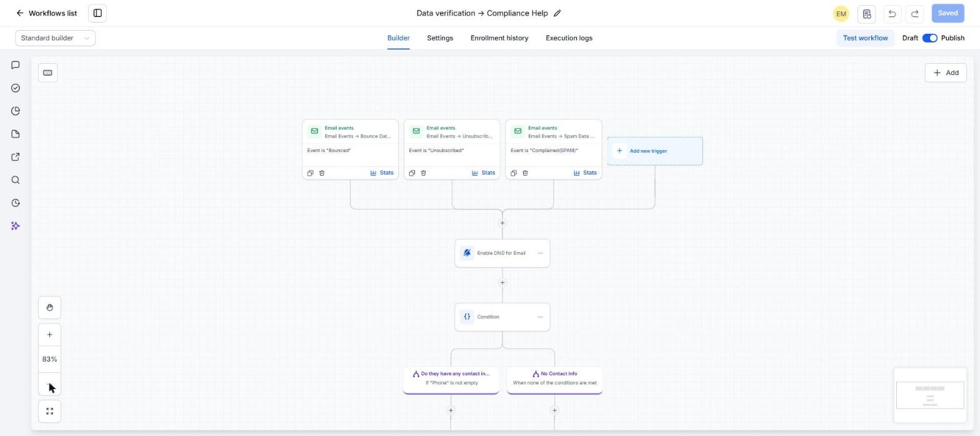Duplicate the Unsubscribed email trigger
980x436 pixels.
coord(412,173)
